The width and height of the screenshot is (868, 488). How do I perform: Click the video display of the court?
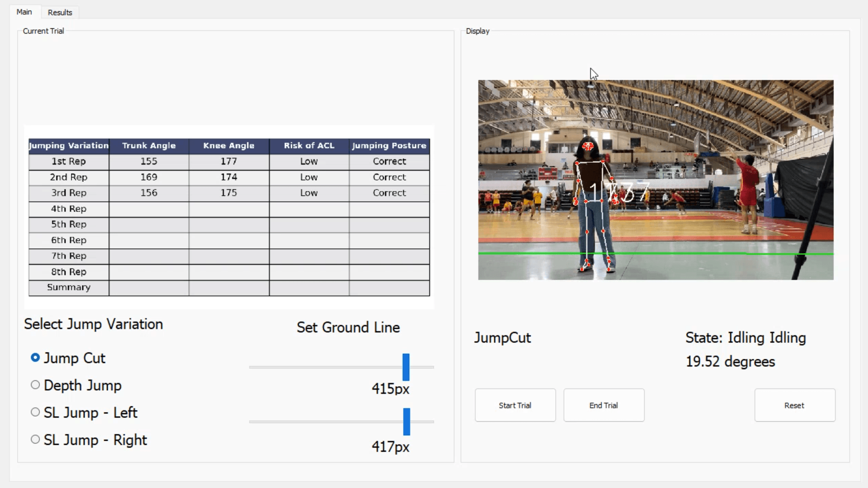(x=655, y=180)
